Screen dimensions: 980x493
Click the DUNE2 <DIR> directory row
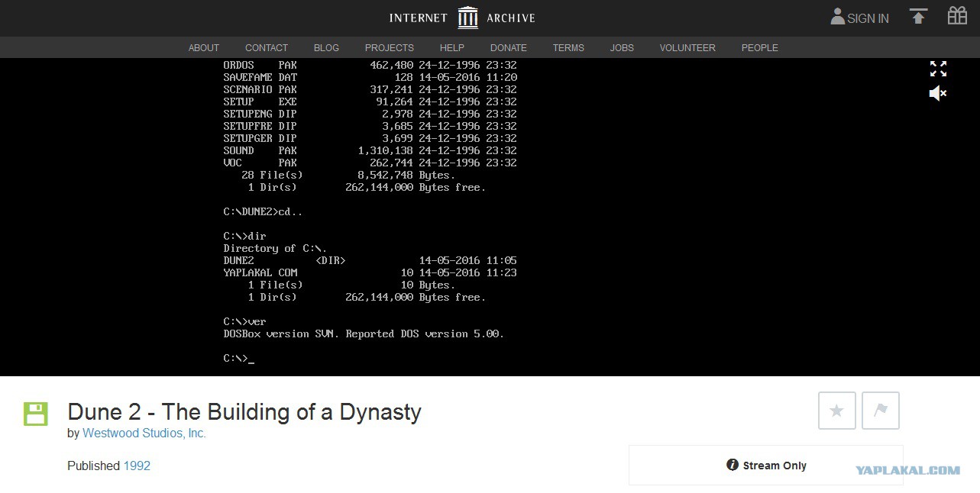[370, 260]
